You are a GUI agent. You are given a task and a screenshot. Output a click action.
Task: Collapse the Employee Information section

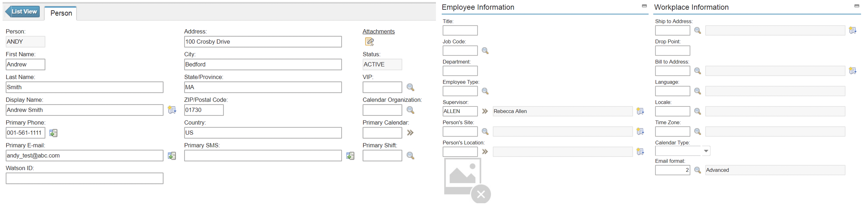(x=644, y=6)
